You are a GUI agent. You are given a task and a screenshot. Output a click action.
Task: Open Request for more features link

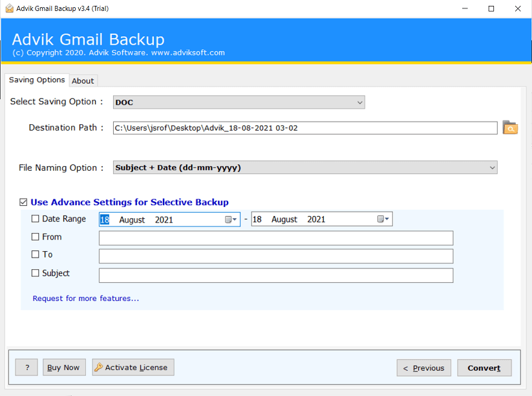tap(86, 298)
